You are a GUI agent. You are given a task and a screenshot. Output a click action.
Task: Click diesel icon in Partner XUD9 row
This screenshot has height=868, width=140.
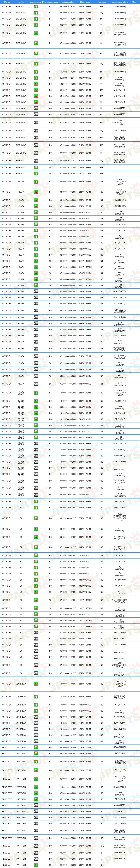pyautogui.click(x=36, y=811)
